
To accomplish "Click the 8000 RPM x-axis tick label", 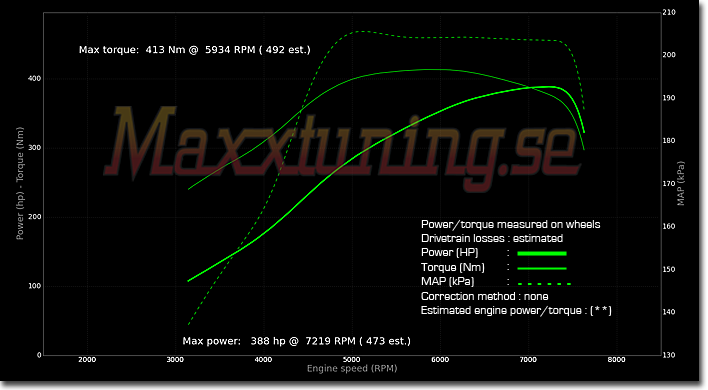I will pos(616,360).
